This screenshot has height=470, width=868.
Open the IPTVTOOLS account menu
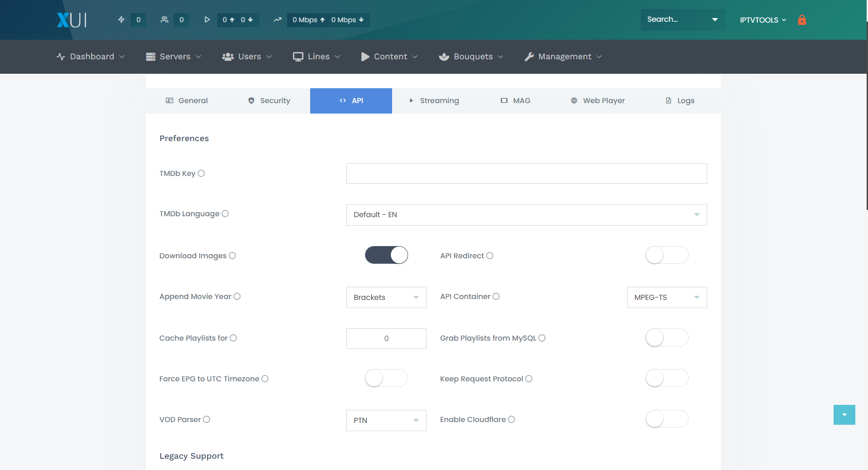click(x=763, y=20)
